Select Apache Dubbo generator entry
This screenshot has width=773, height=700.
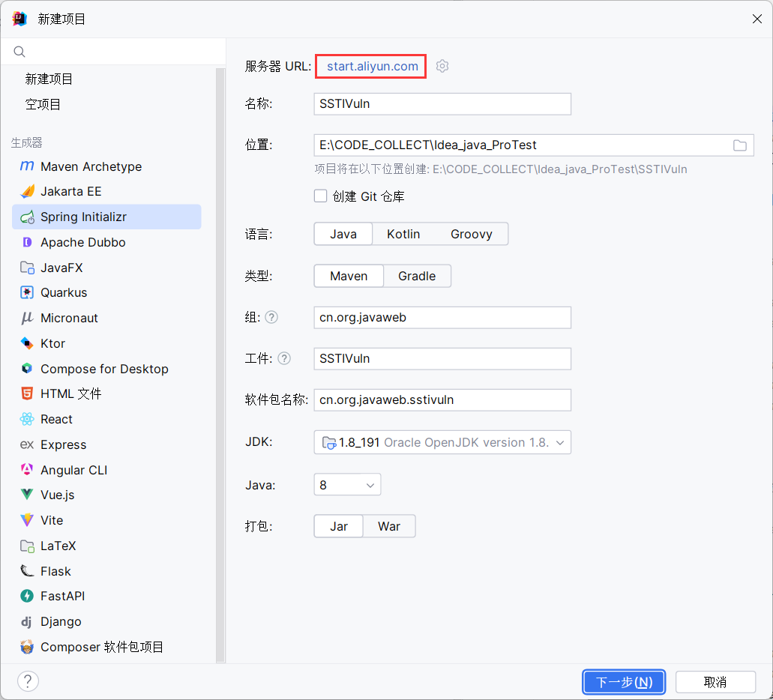click(x=106, y=242)
